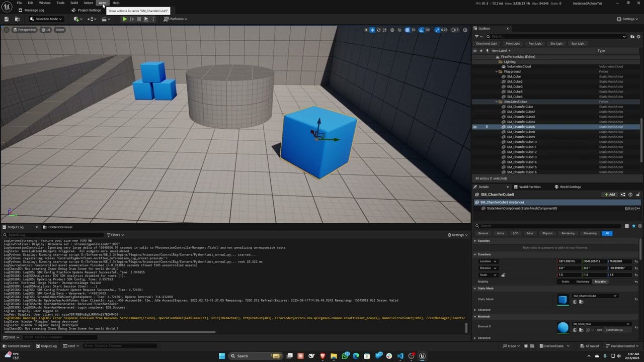
Task: Click the Sky Light filter button
Action: (556, 43)
